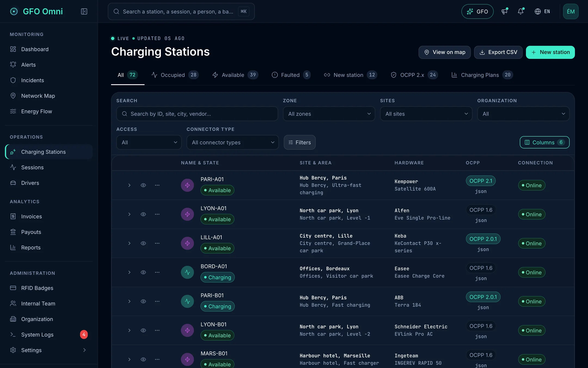The height and width of the screenshot is (368, 588).
Task: Collapse the sidebar panel icon
Action: click(84, 11)
